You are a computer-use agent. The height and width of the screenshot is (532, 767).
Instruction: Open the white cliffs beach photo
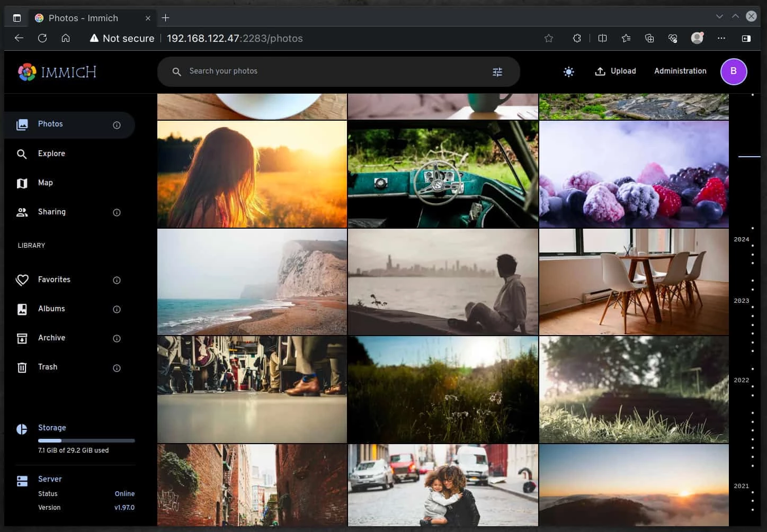[x=252, y=282]
